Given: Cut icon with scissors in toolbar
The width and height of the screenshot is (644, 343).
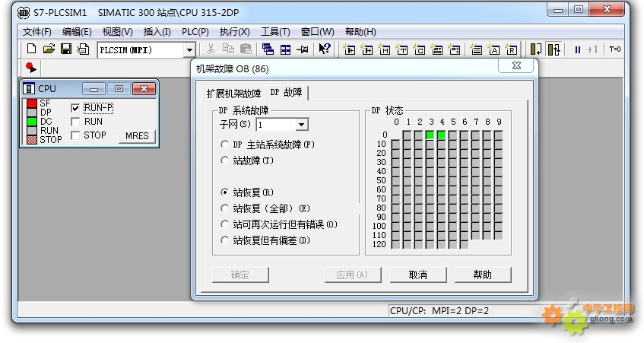Looking at the screenshot, I should (x=211, y=49).
